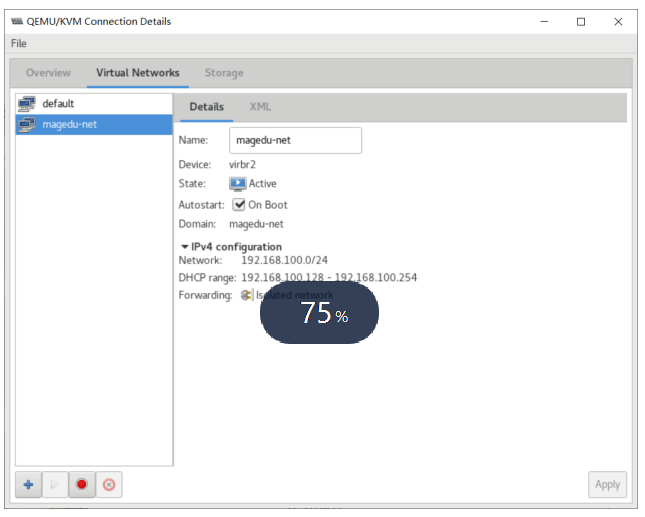Image resolution: width=645 pixels, height=517 pixels.
Task: Open the XML tab
Action: click(x=260, y=107)
